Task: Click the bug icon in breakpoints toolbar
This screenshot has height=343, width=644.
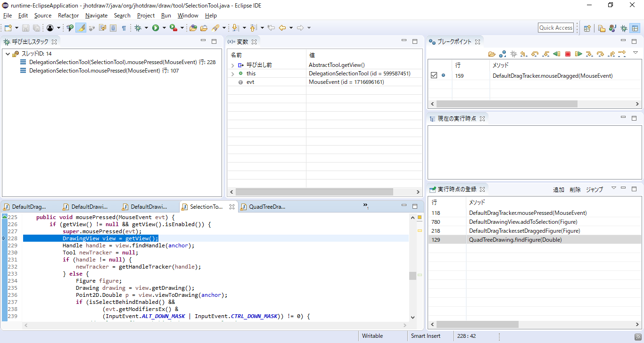Action: (x=513, y=54)
